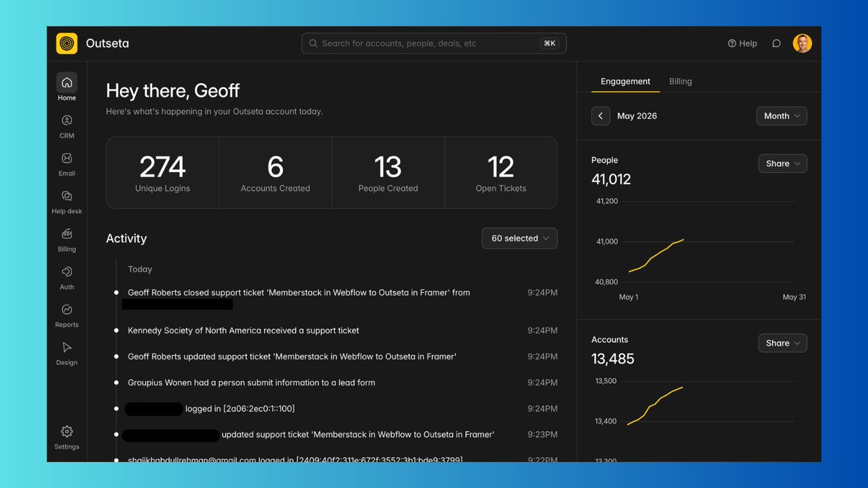Viewport: 868px width, 488px height.
Task: Click the Outseta logo icon
Action: point(67,43)
